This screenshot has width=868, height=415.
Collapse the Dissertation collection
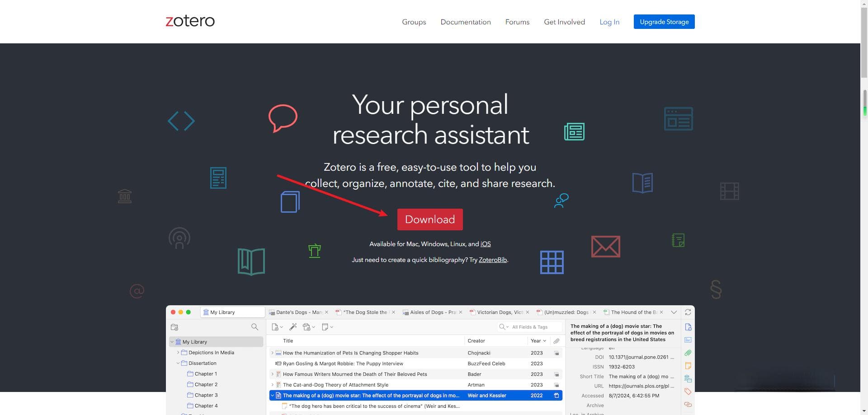pyautogui.click(x=178, y=363)
